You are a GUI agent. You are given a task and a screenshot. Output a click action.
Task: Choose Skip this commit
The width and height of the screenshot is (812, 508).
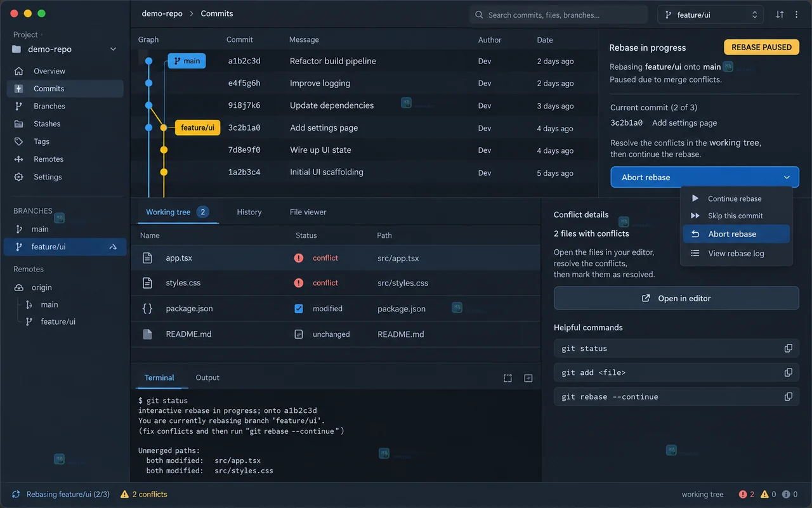coord(736,216)
